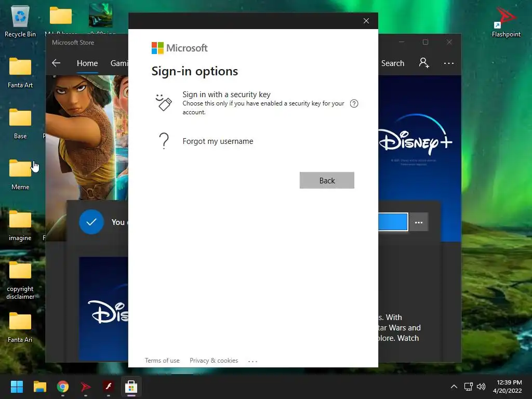Maximize the Microsoft Store window
This screenshot has width=532, height=399.
tap(425, 42)
